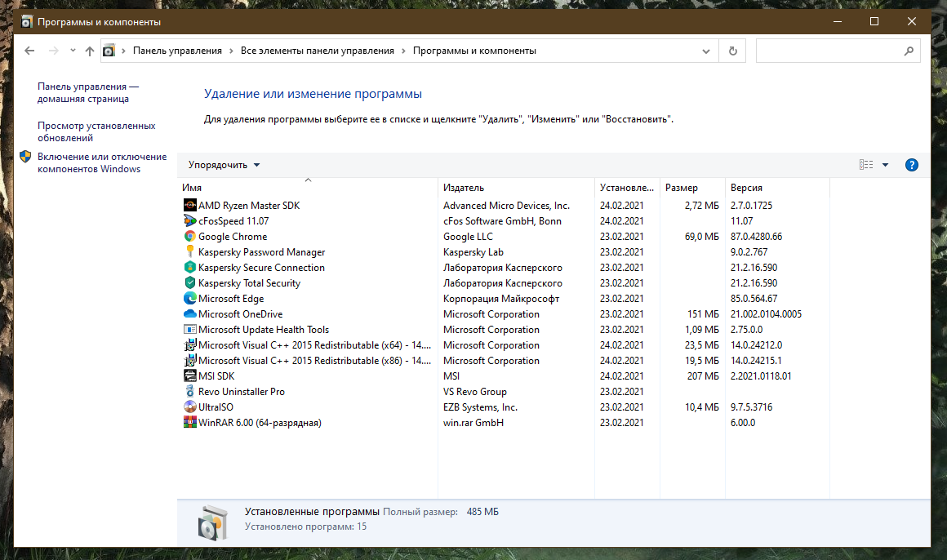This screenshot has height=560, width=947.
Task: Open Панель управления — домашняя страница link
Action: pos(88,92)
